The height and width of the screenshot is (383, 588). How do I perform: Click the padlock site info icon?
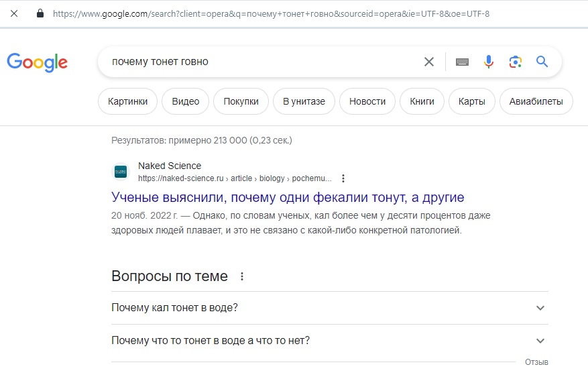(x=40, y=14)
